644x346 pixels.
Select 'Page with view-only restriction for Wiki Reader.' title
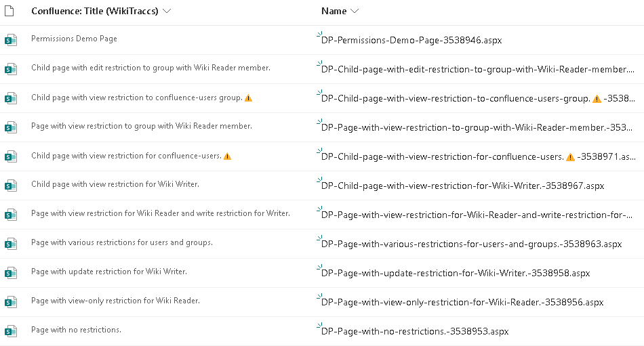tap(115, 301)
